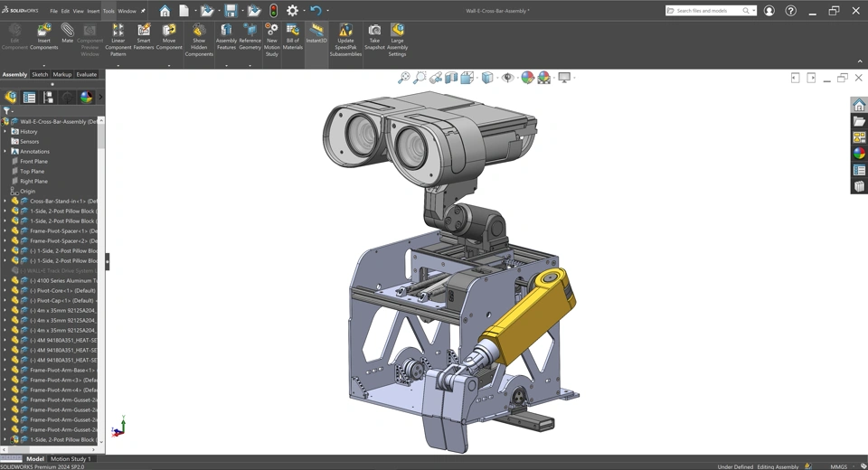Open Linear Component Pattern dropdown arrow
868x470 pixels.
coord(118,65)
